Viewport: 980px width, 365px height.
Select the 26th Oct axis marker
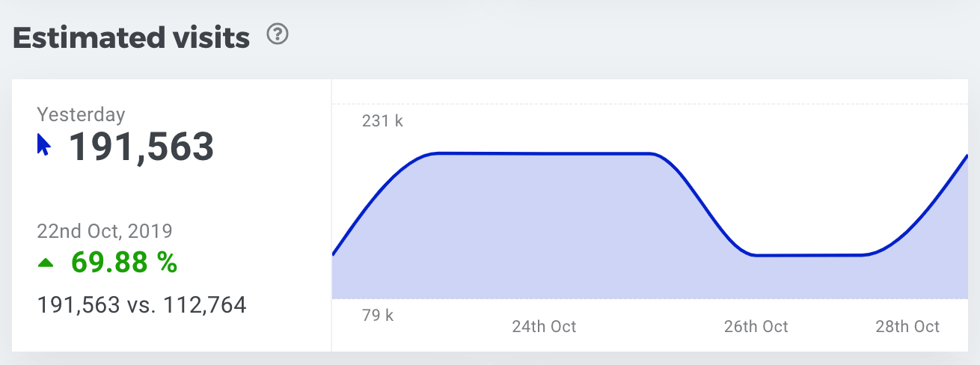(756, 327)
